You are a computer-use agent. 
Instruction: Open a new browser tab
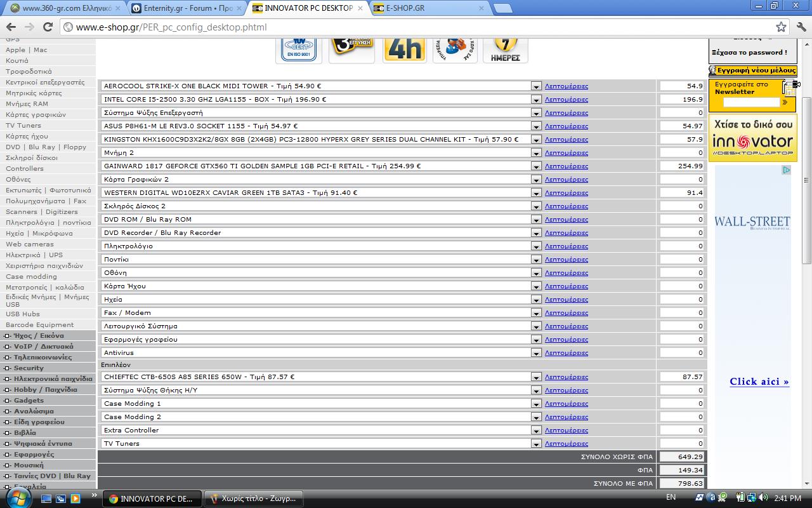tap(502, 8)
